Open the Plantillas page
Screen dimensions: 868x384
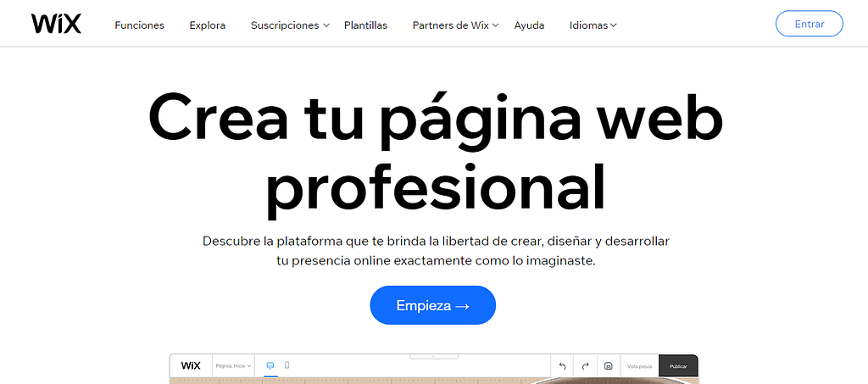tap(366, 25)
